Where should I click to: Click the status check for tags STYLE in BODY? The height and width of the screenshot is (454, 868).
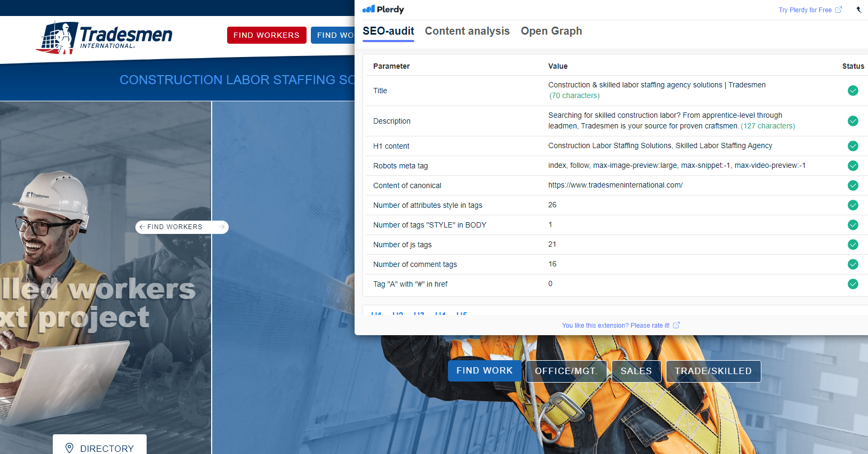pyautogui.click(x=853, y=225)
